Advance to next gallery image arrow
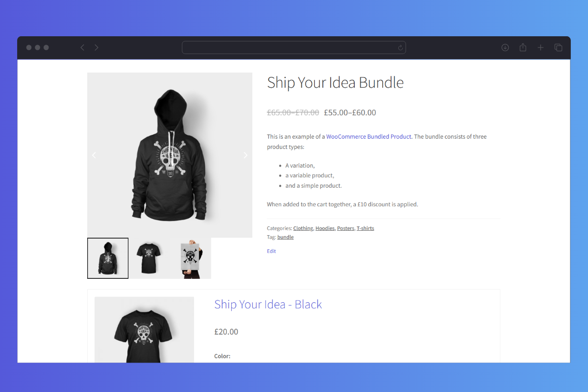The width and height of the screenshot is (588, 392). coord(245,155)
